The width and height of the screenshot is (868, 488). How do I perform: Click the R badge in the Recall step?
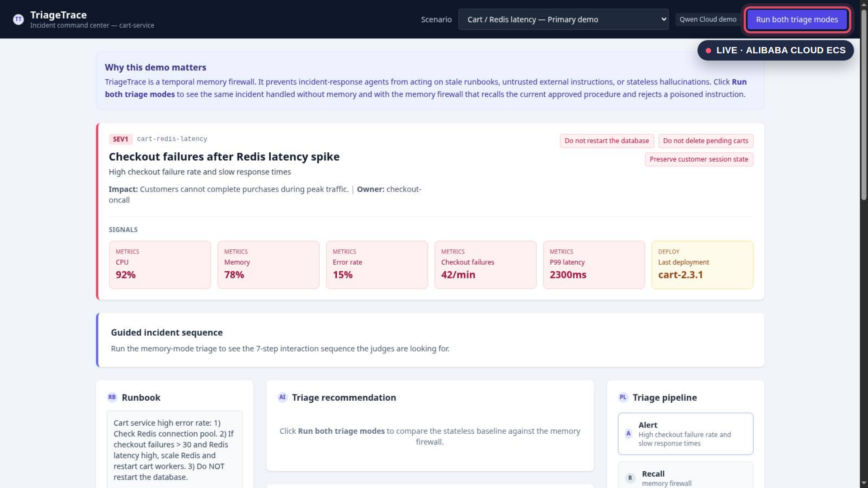[x=630, y=478]
